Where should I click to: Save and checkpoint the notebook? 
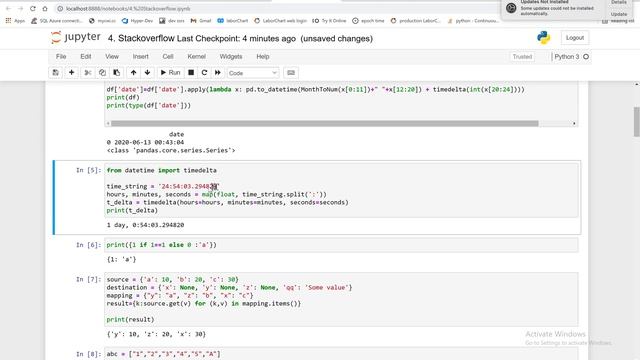(56, 73)
